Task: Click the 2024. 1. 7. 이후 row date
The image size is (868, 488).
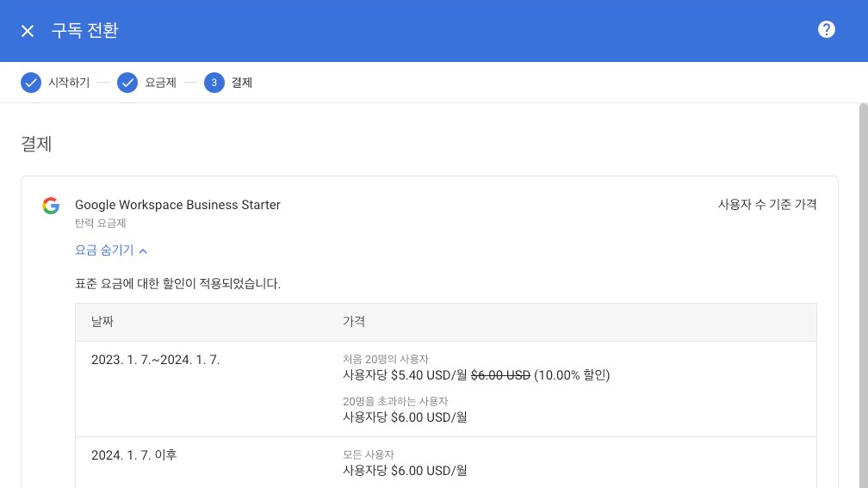Action: tap(134, 454)
